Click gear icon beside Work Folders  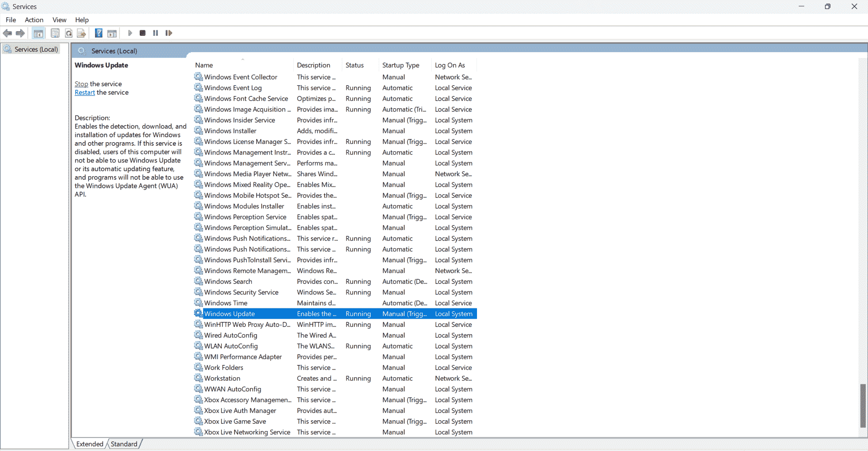click(x=198, y=367)
